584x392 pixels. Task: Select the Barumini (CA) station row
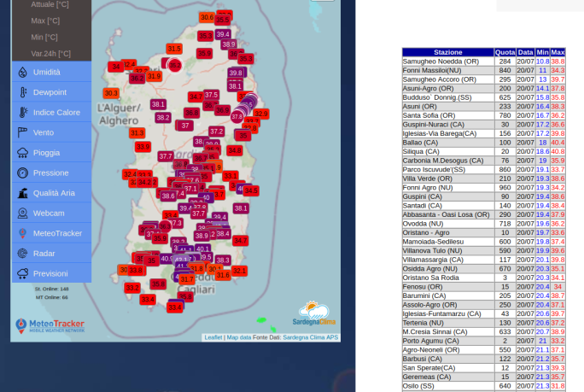484,295
